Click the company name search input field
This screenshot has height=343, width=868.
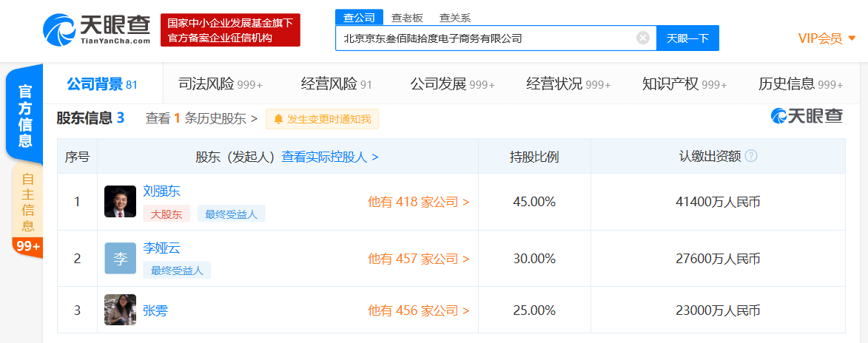tap(485, 38)
